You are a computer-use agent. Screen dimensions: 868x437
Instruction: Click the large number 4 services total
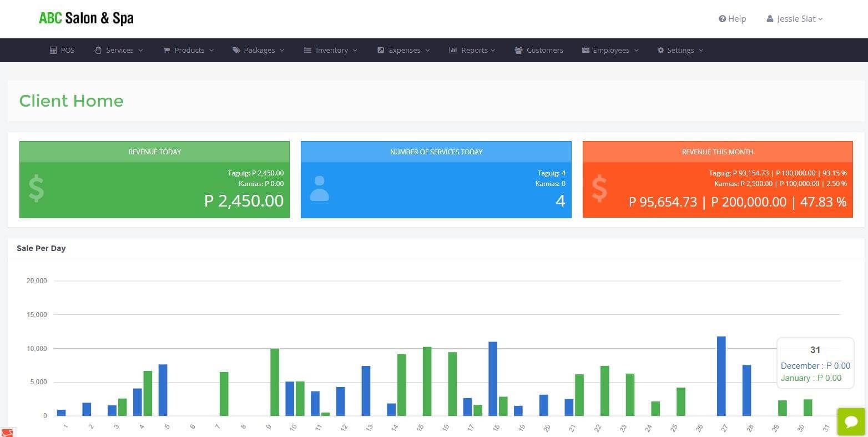tap(561, 200)
